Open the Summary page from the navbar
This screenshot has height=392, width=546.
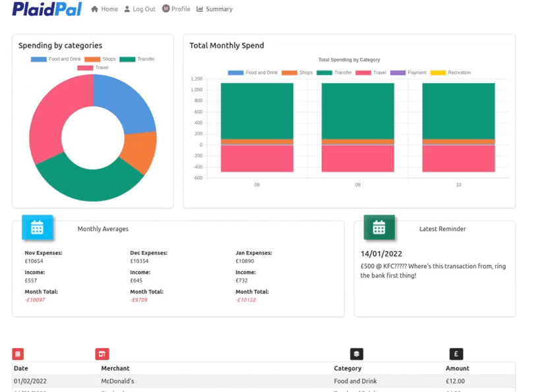pyautogui.click(x=218, y=9)
